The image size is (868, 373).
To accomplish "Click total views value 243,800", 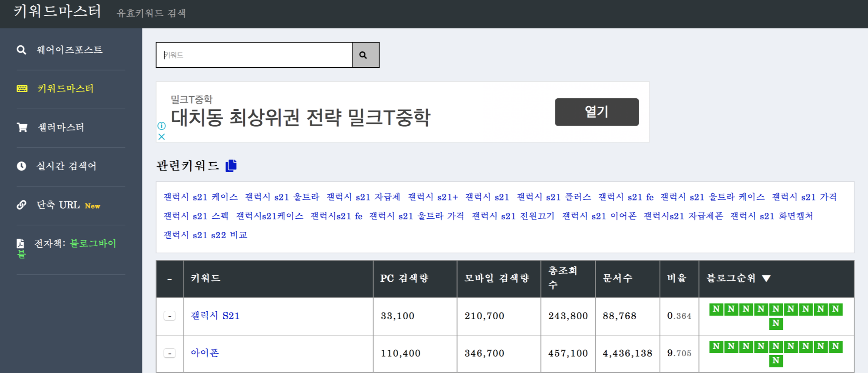I will (568, 316).
